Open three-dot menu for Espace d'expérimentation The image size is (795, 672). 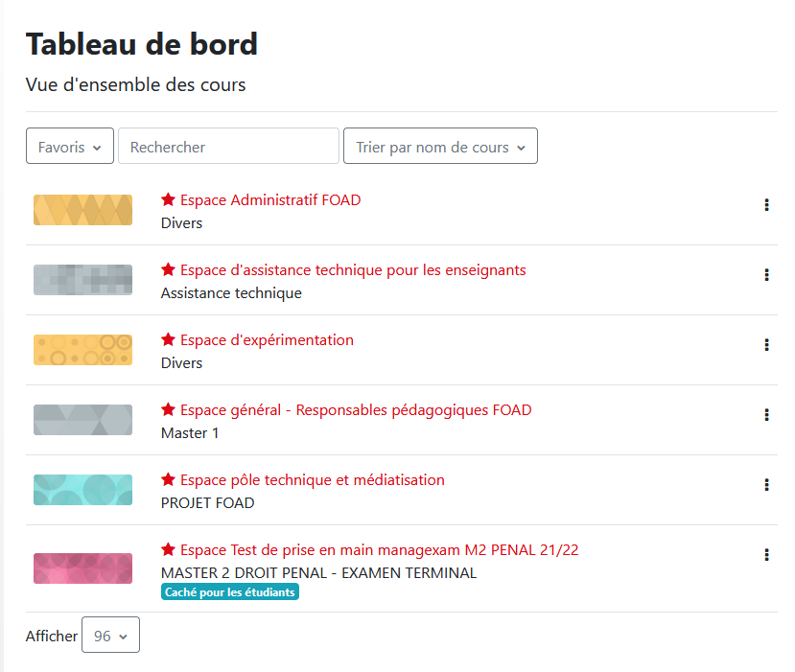tap(766, 344)
